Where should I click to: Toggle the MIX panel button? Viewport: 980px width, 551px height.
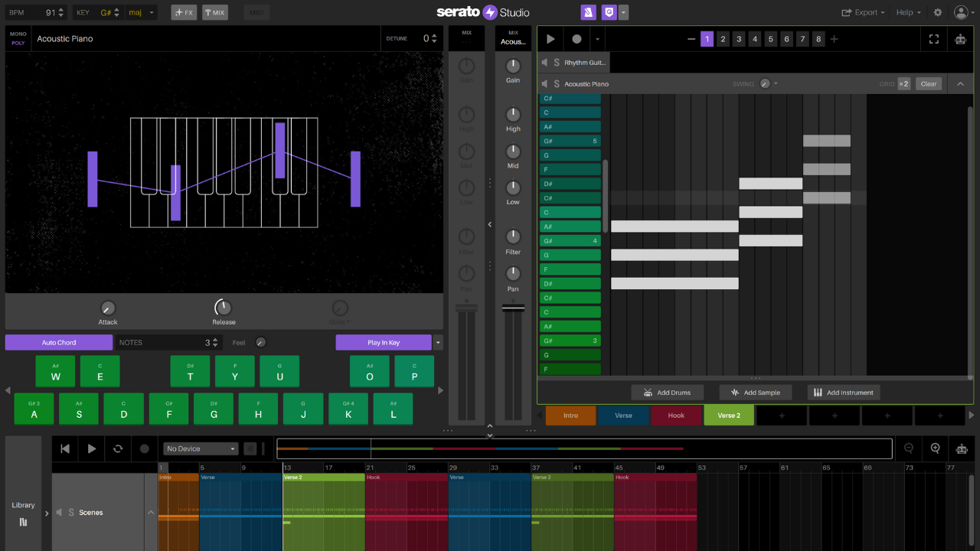215,12
